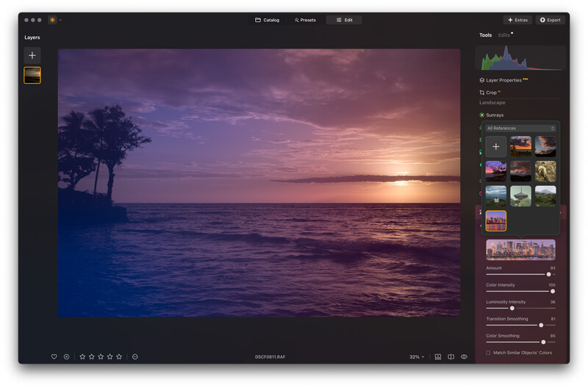Image resolution: width=588 pixels, height=388 pixels.
Task: Open the Crop tool label
Action: point(491,92)
